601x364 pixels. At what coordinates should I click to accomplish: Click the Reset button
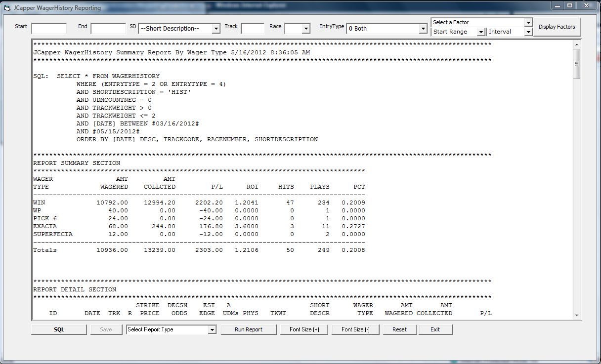[x=399, y=329]
